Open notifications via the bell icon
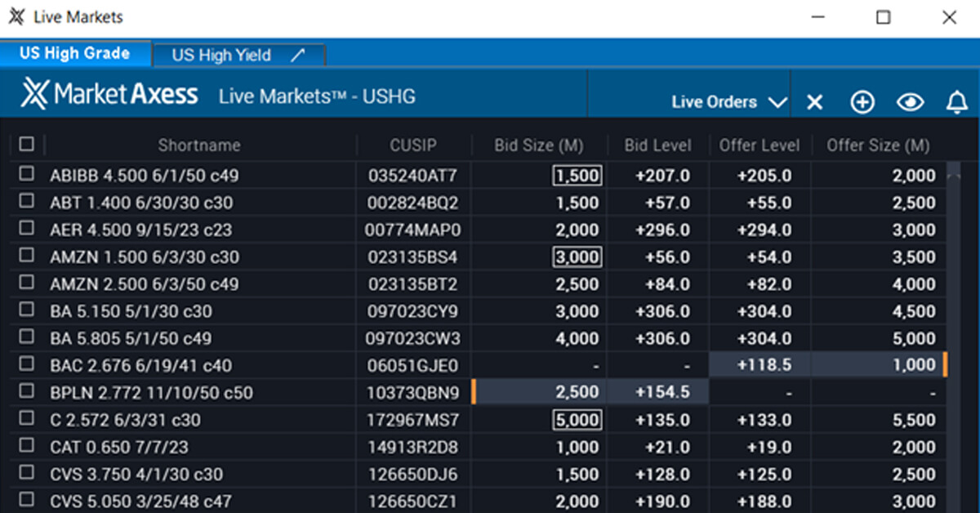980x513 pixels. (956, 102)
